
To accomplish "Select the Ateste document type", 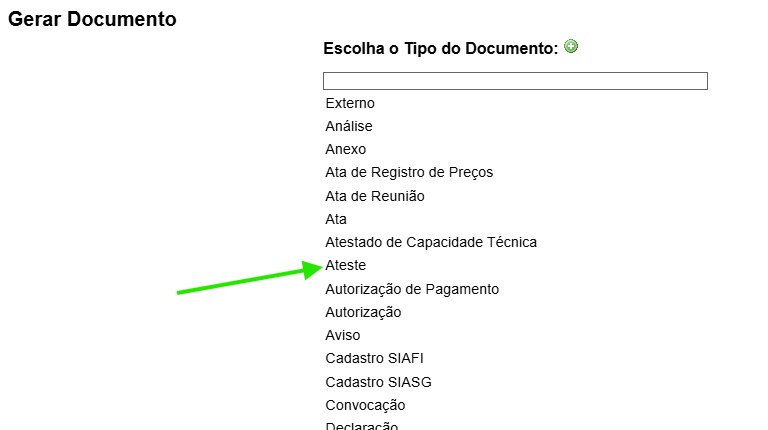I will (346, 265).
